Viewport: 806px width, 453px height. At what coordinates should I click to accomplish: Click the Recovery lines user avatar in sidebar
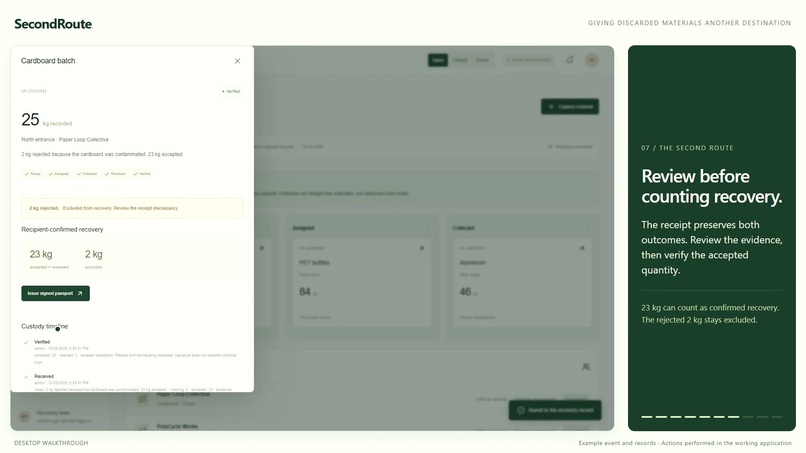(24, 416)
